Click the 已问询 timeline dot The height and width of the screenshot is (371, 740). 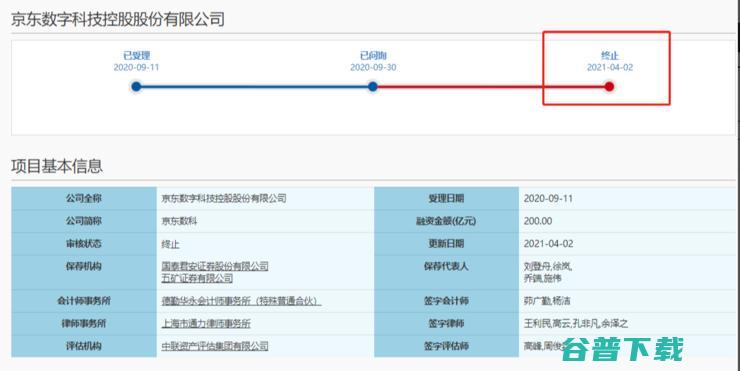click(373, 86)
